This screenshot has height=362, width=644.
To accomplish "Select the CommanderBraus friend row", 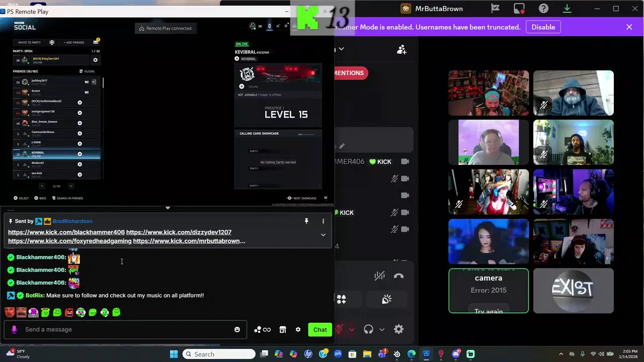I will tap(56, 133).
